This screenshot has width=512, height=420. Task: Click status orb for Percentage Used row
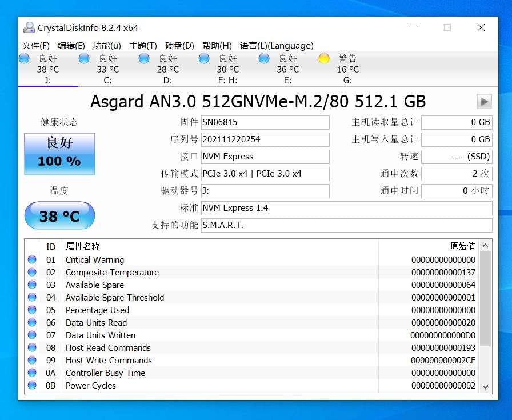pos(32,310)
